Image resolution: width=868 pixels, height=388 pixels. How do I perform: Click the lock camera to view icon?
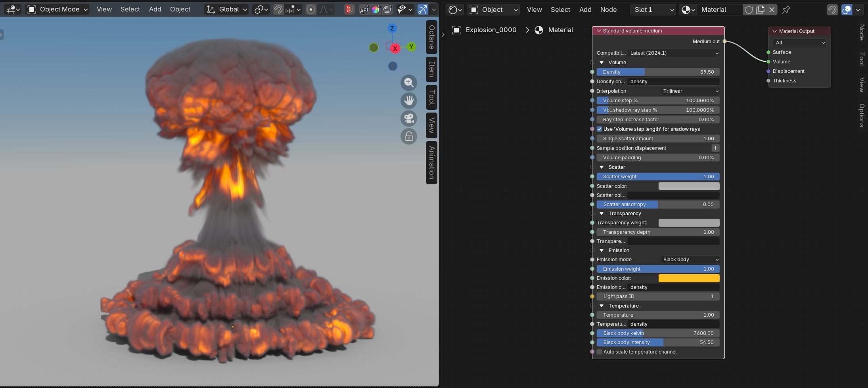coord(409,137)
